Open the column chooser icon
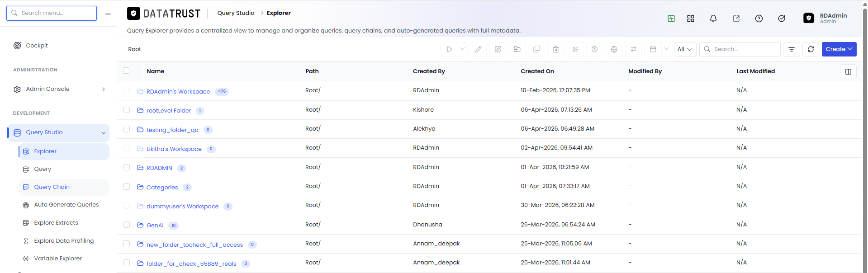The image size is (868, 273). pos(848,71)
